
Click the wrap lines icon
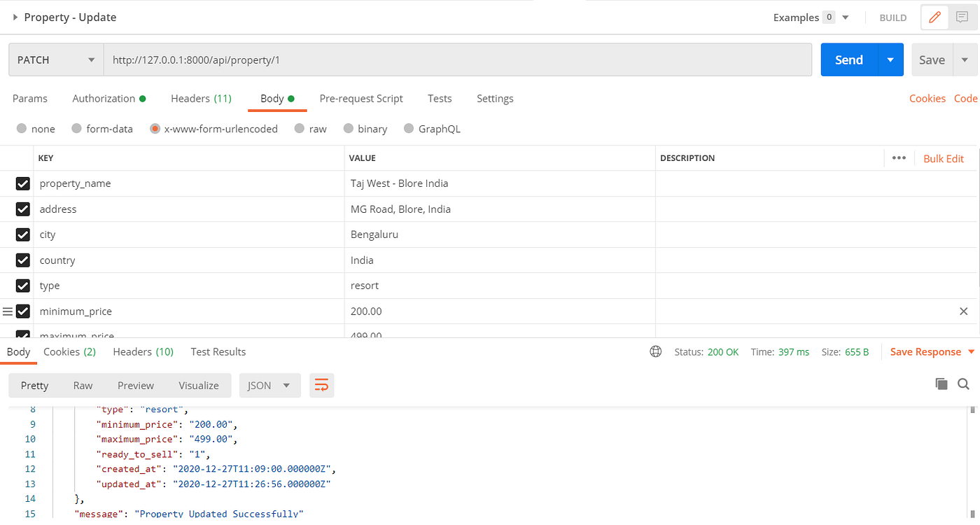[x=322, y=385]
